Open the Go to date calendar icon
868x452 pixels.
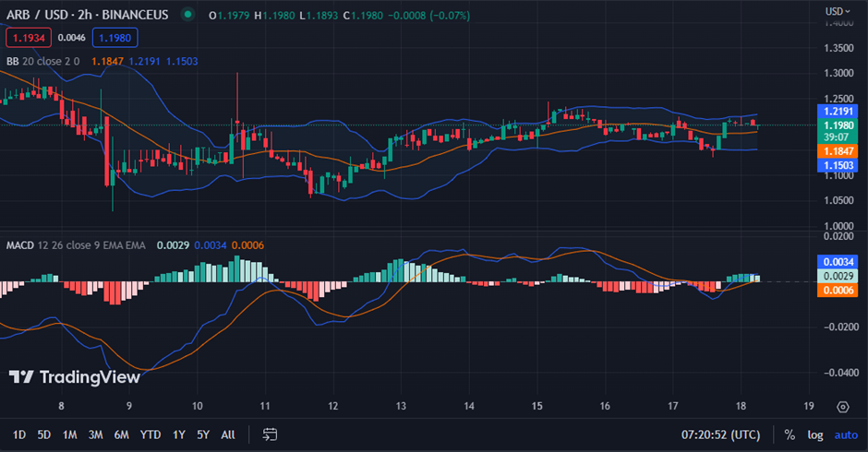click(x=270, y=434)
